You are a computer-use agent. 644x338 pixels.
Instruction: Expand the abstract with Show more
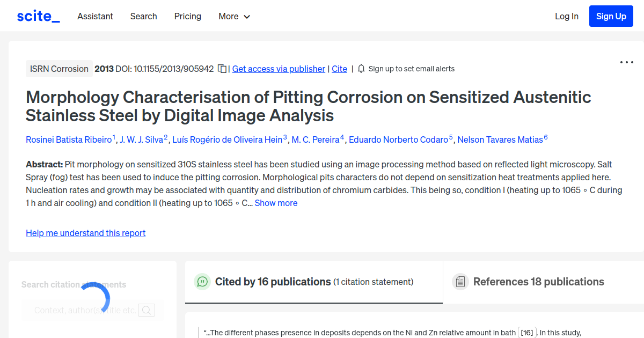(x=276, y=203)
